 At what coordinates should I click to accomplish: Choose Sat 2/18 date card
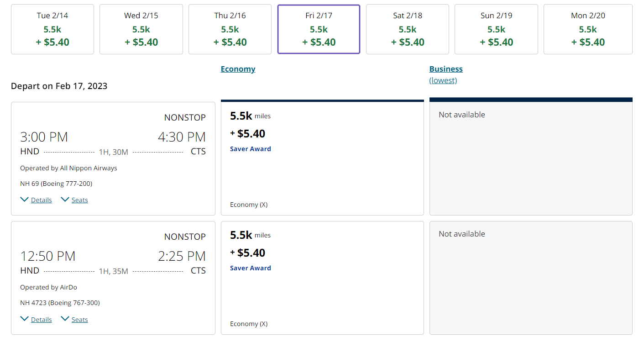pos(408,29)
